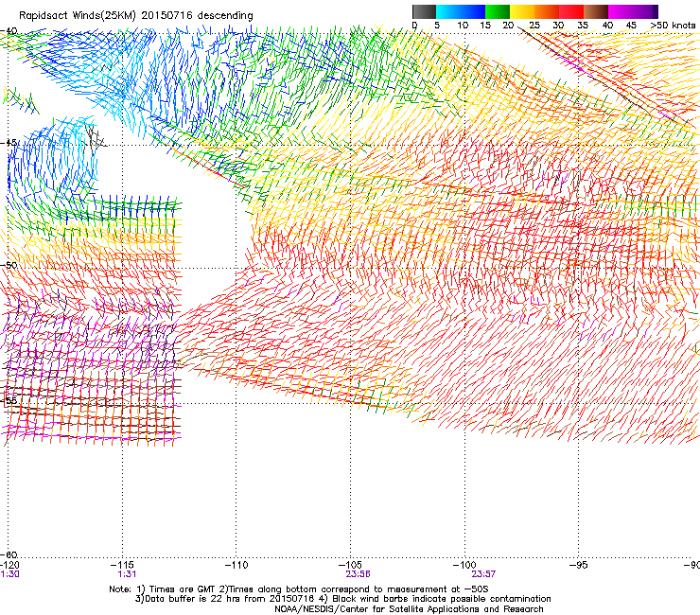
Task: Click the purple '23:56' swath time label
Action: click(358, 574)
